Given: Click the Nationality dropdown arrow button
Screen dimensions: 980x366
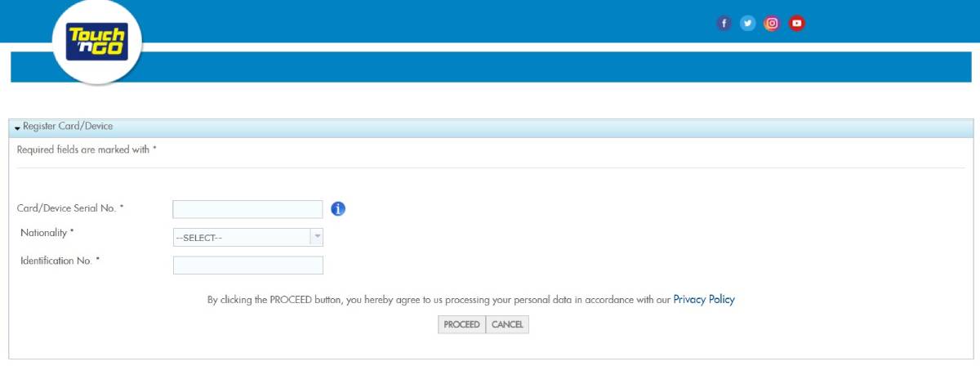Looking at the screenshot, I should pyautogui.click(x=317, y=238).
